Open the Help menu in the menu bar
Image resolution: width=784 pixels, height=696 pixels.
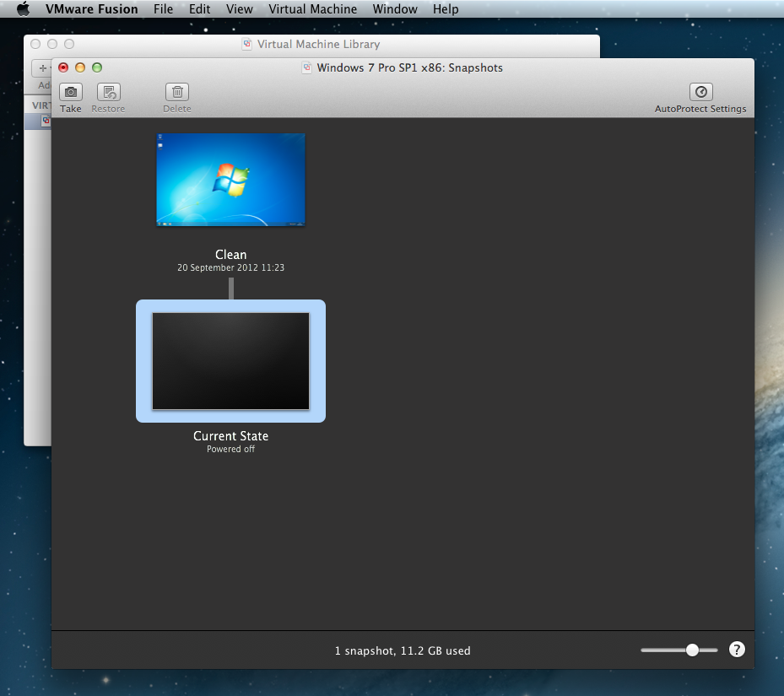(x=446, y=9)
